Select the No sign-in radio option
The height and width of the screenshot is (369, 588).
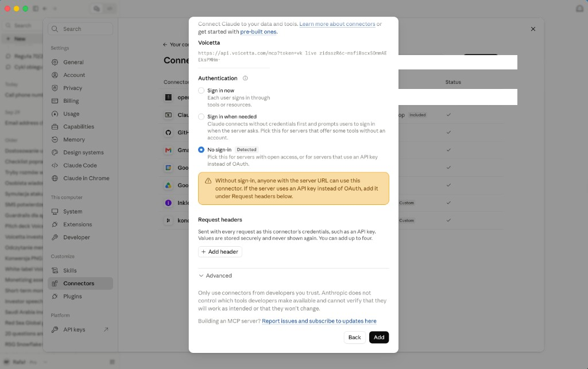point(202,149)
